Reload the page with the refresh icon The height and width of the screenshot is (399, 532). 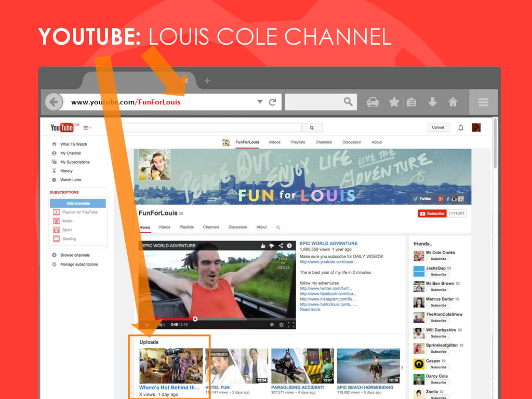(272, 102)
